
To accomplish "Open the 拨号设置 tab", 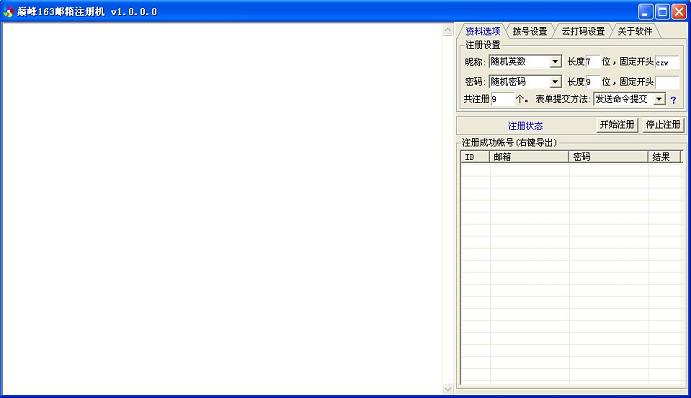I will point(530,31).
